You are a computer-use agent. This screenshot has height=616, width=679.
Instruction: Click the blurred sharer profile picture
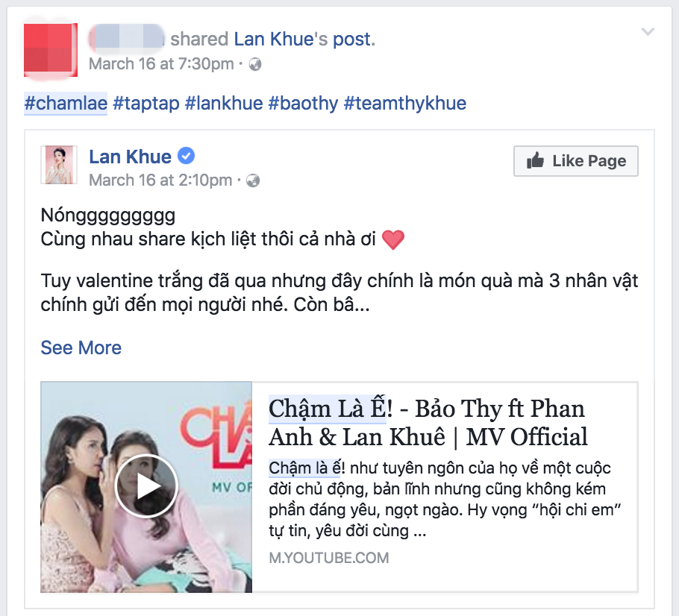pos(51,50)
